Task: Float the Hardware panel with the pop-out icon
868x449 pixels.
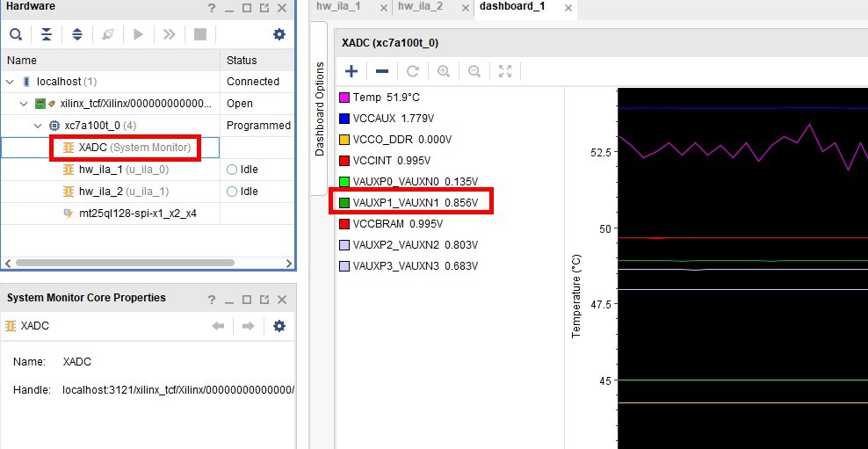Action: (x=264, y=8)
